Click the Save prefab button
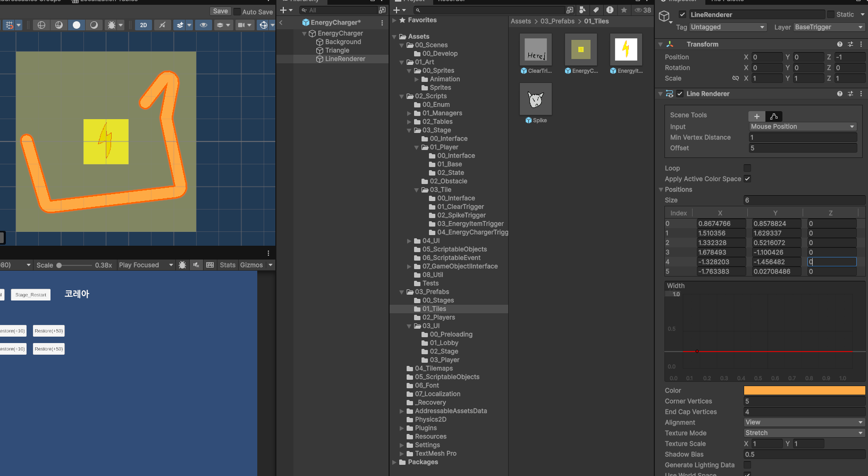This screenshot has height=476, width=868. pos(220,11)
